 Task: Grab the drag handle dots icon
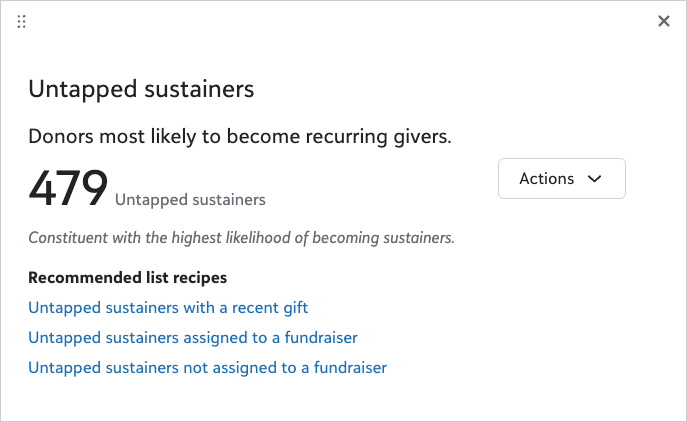coord(22,21)
